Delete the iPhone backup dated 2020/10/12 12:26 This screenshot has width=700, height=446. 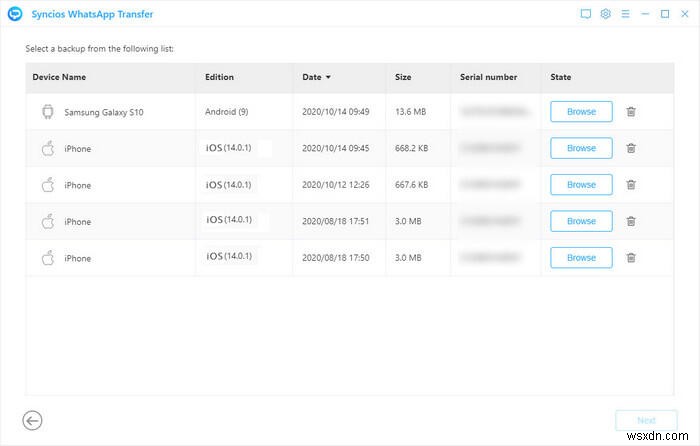[631, 185]
